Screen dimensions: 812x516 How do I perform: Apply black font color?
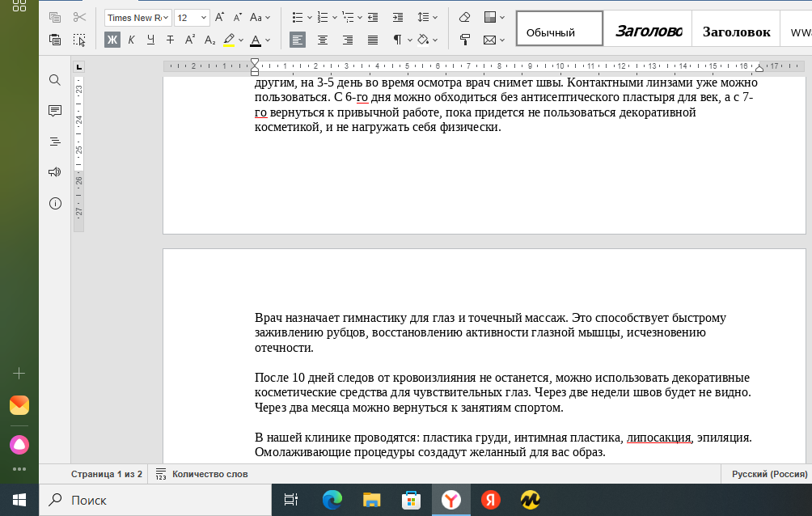click(256, 40)
